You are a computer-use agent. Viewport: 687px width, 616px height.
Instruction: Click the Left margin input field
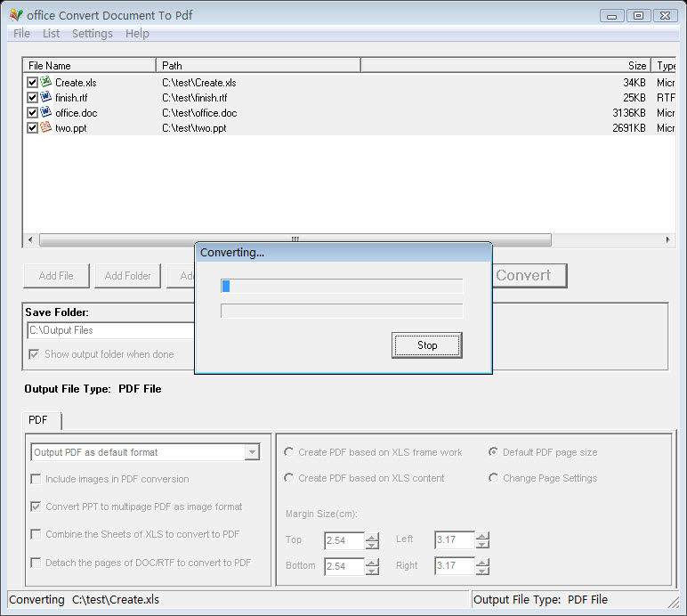[455, 539]
